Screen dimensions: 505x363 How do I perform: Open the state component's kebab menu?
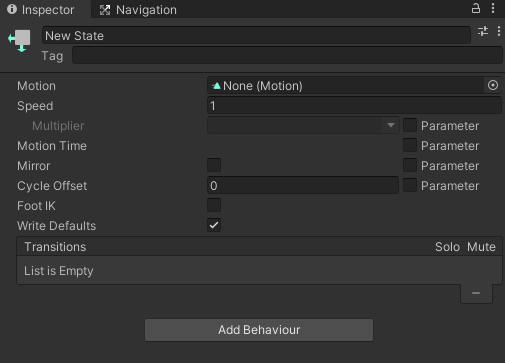[499, 31]
